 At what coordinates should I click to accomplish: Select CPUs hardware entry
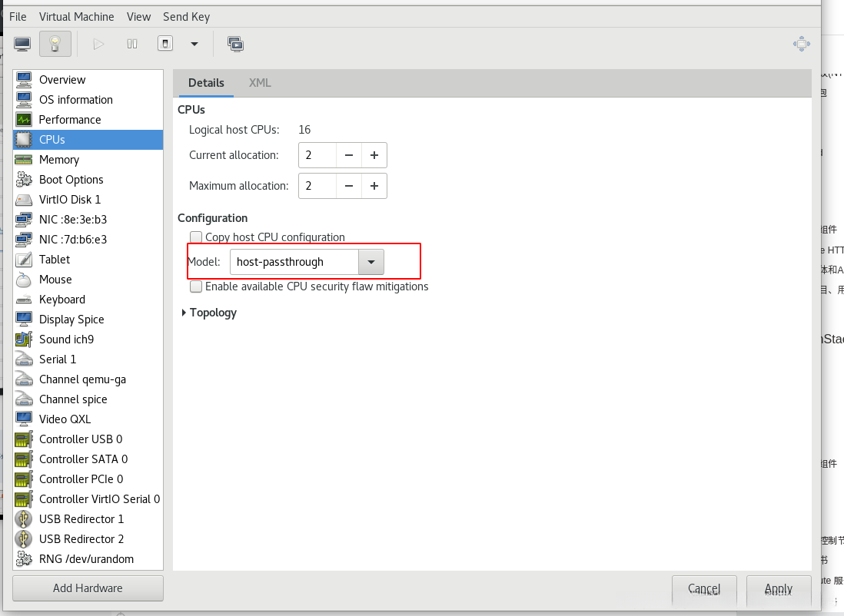(88, 139)
